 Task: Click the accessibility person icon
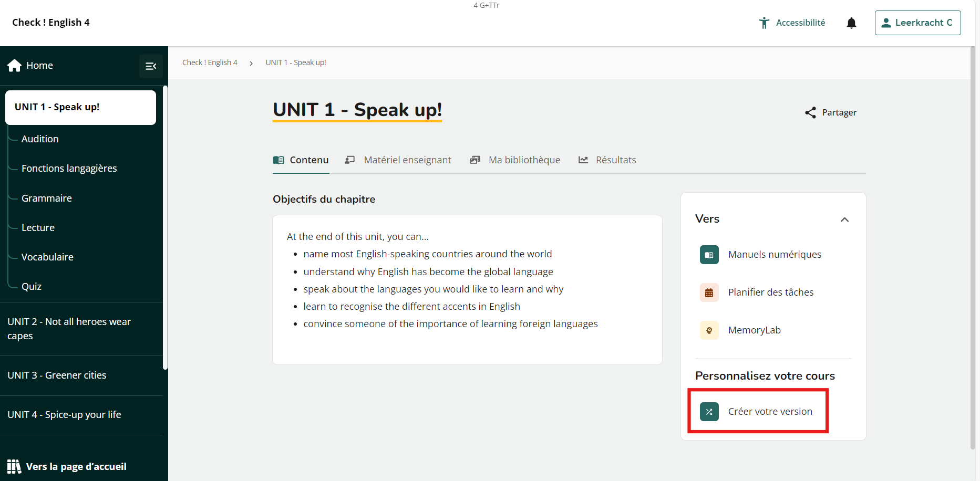click(x=764, y=23)
